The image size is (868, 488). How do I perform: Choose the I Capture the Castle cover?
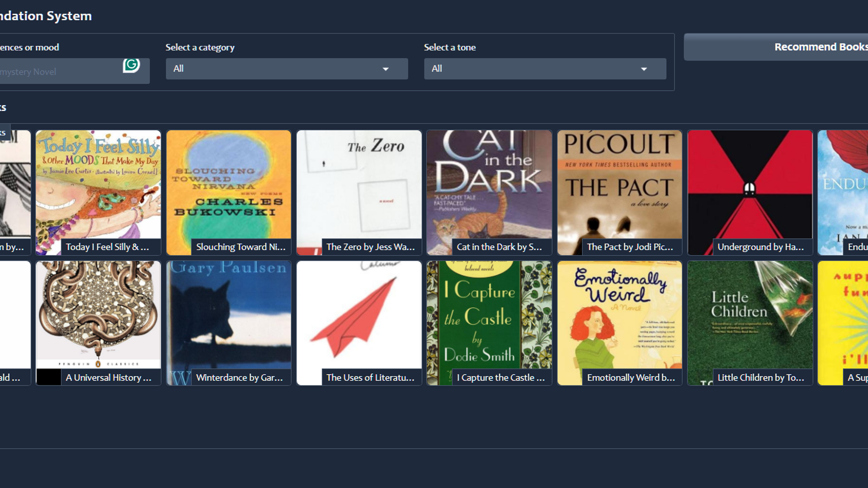click(x=489, y=323)
